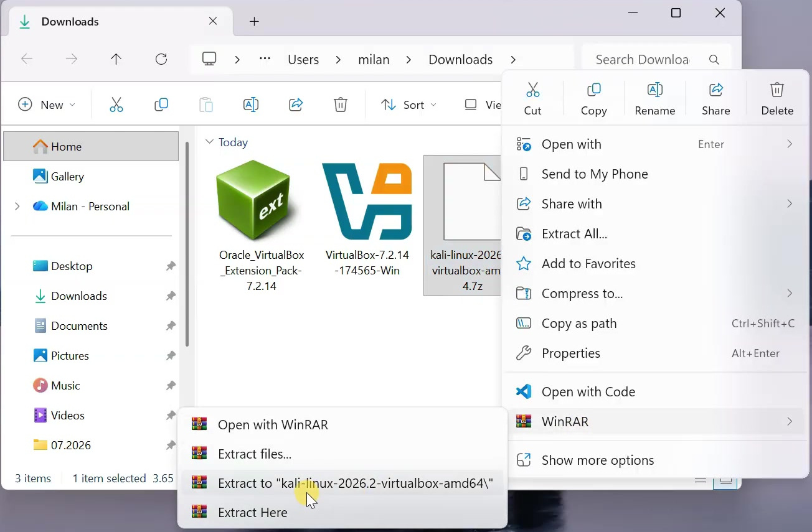Image resolution: width=812 pixels, height=532 pixels.
Task: Open Properties from the context menu
Action: tap(656, 353)
